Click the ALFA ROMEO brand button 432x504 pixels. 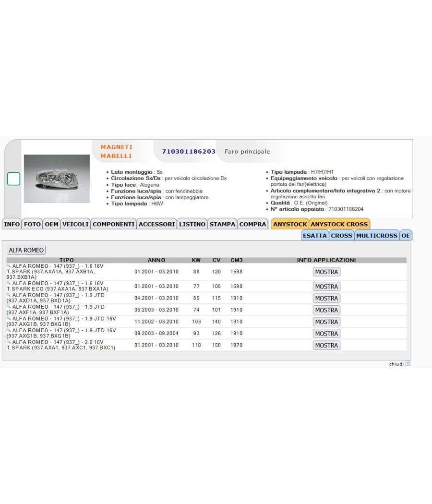[x=26, y=250]
